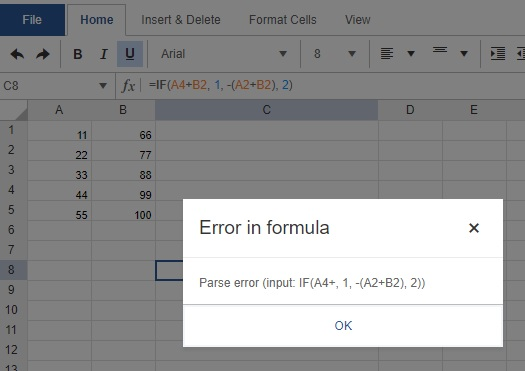Viewport: 525px width, 371px height.
Task: Click OK in the error dialog
Action: click(x=343, y=325)
